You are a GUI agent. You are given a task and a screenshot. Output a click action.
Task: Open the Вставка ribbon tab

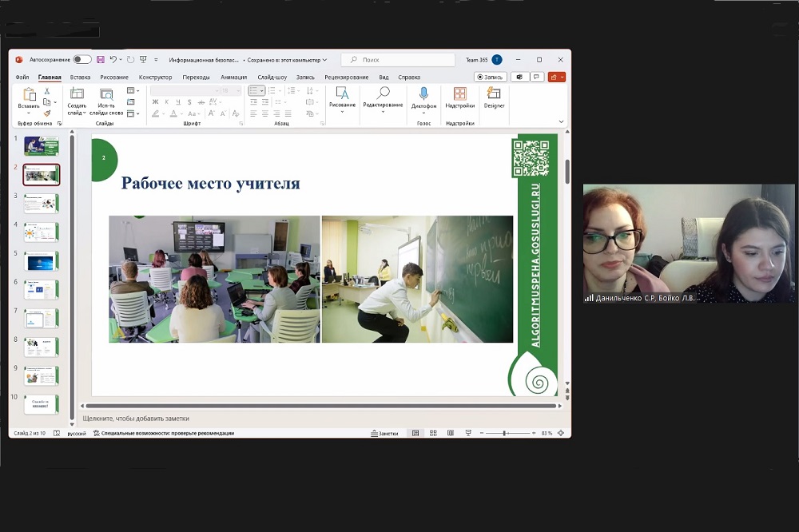pyautogui.click(x=80, y=77)
